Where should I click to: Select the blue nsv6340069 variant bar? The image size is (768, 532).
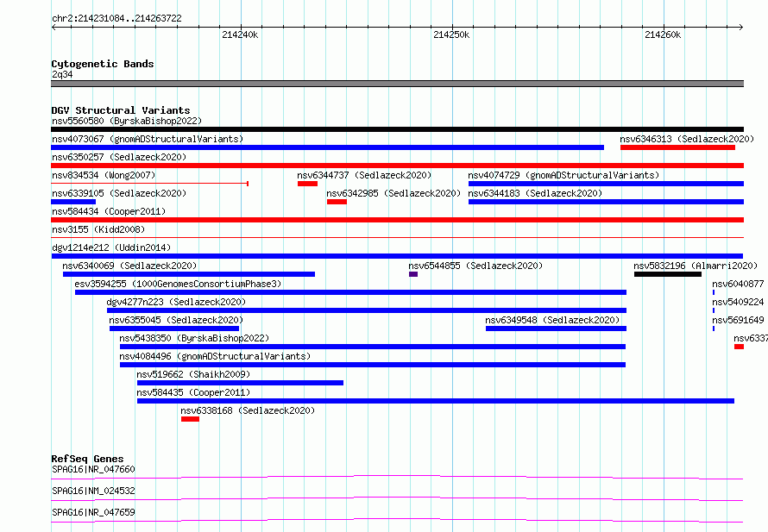189,274
